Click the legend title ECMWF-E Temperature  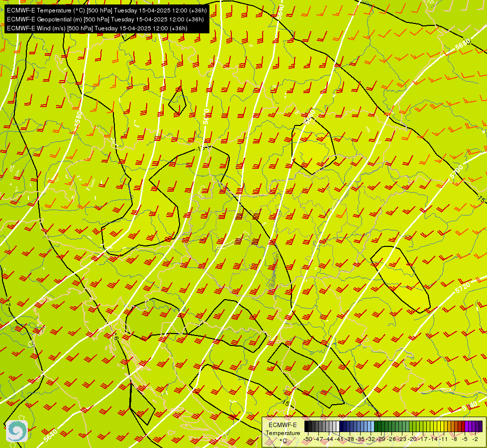[283, 429]
